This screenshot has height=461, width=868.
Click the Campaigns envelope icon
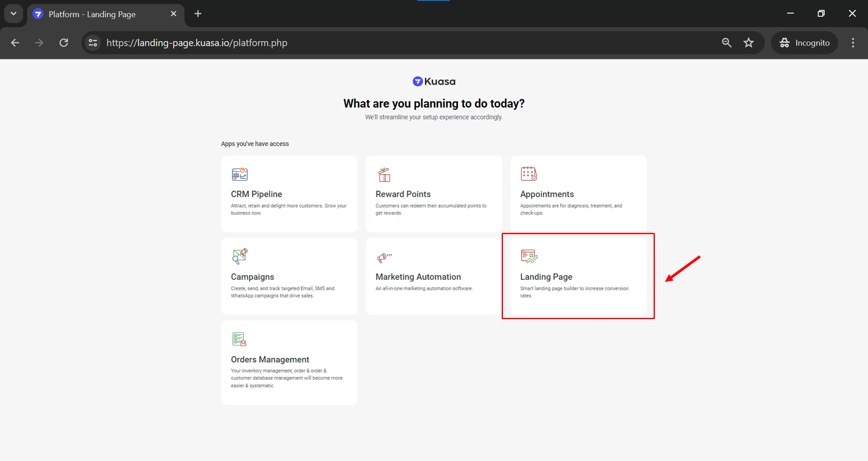(x=240, y=256)
